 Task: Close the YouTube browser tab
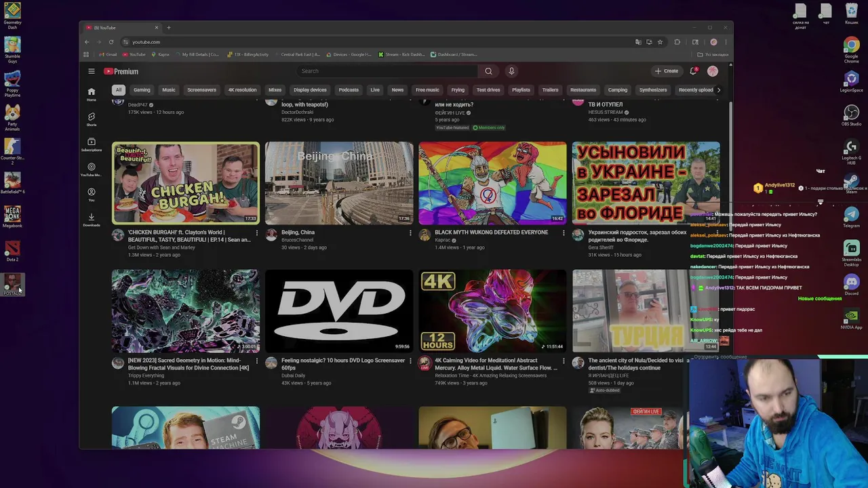coord(156,28)
